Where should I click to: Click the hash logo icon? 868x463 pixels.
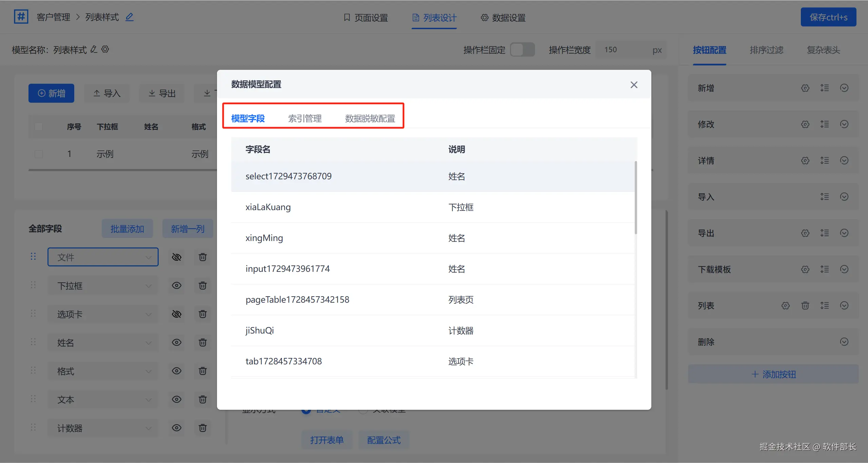[21, 17]
